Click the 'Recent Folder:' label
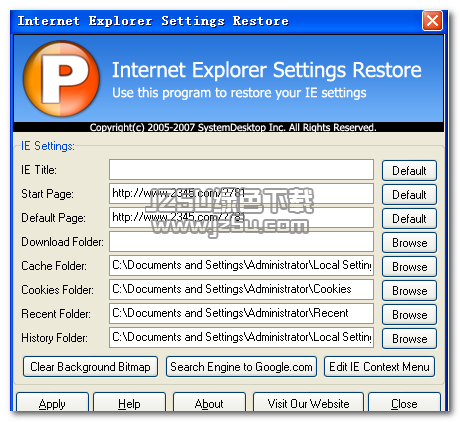The image size is (460, 422). pos(56,314)
